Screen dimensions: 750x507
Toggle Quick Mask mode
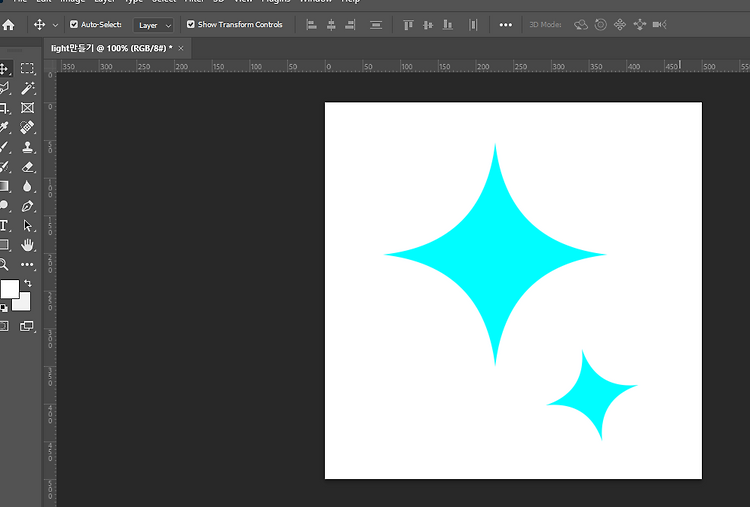[4, 326]
